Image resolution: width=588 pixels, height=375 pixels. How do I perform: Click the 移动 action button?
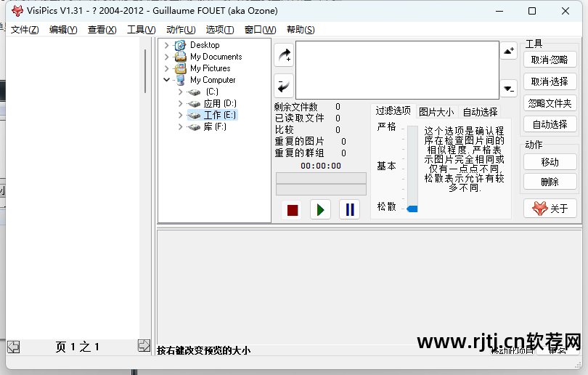[x=550, y=162]
